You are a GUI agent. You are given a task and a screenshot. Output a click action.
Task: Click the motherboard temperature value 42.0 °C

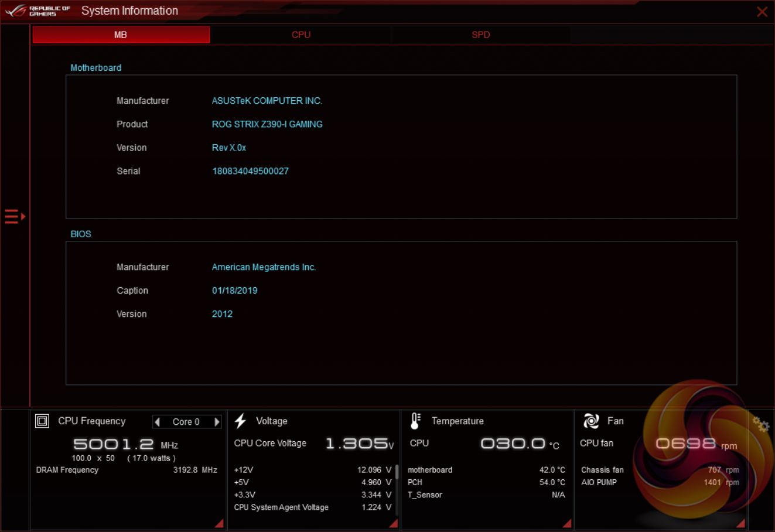coord(552,470)
